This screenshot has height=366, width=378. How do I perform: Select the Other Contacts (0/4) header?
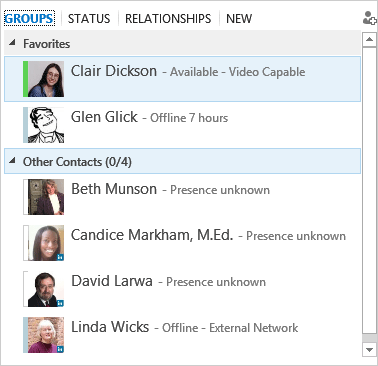pos(182,161)
